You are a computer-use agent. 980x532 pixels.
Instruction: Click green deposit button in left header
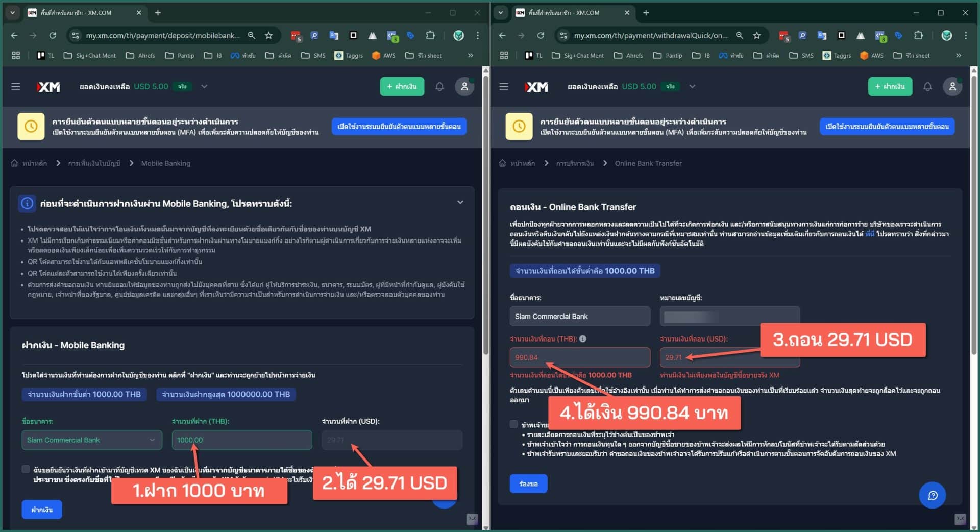point(402,86)
